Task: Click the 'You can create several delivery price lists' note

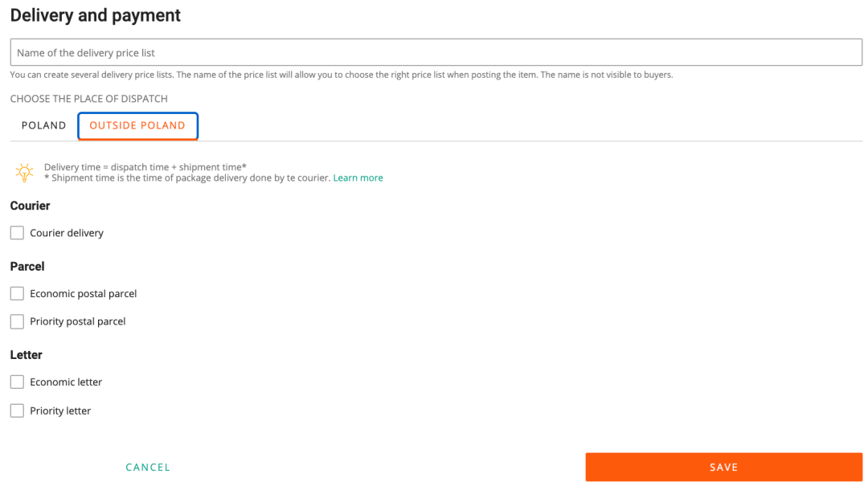Action: coord(342,75)
